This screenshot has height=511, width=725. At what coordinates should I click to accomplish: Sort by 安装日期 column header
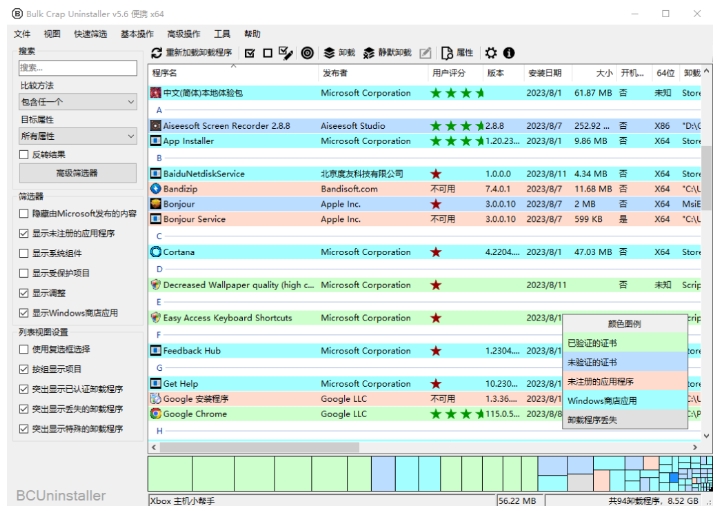coord(548,73)
